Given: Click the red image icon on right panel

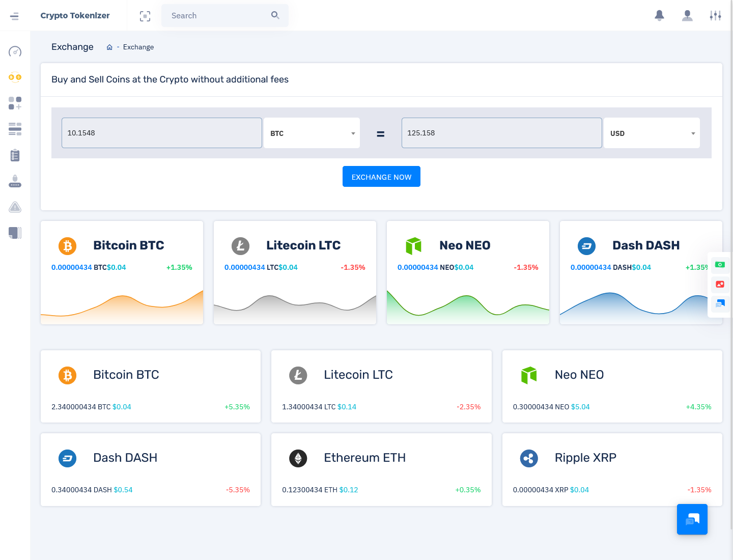Looking at the screenshot, I should [x=720, y=284].
